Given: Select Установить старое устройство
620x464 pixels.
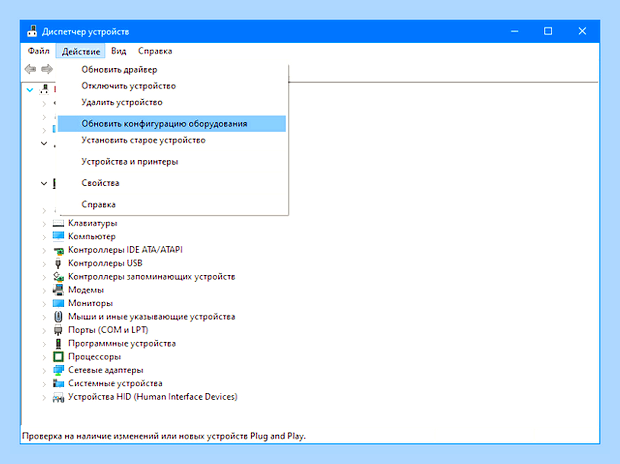Looking at the screenshot, I should 172,140.
